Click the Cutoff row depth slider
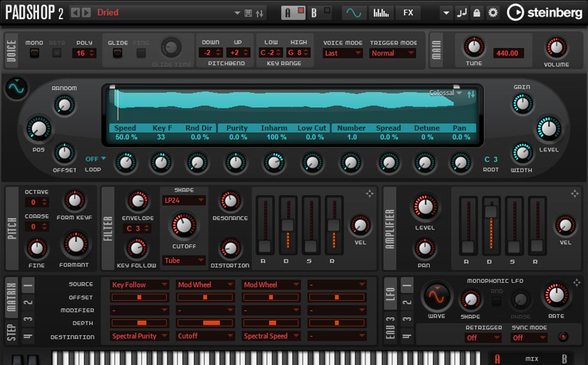The height and width of the screenshot is (365, 588). coord(205,323)
